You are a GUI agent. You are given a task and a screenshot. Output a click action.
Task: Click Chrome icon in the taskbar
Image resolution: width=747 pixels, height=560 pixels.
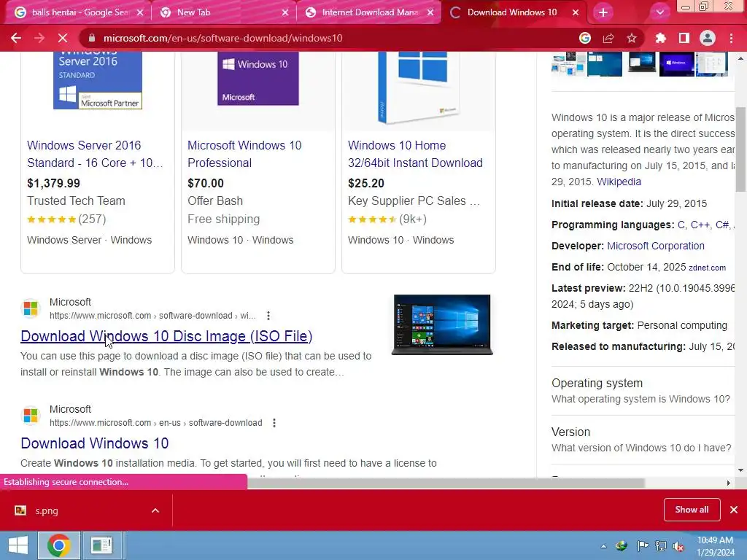[59, 545]
